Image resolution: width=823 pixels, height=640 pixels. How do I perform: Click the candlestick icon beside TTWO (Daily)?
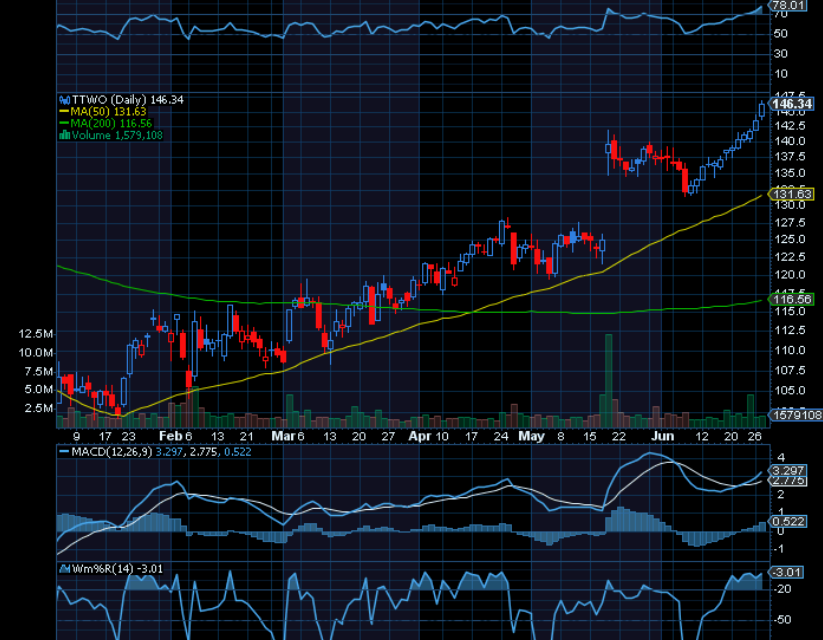(x=64, y=100)
